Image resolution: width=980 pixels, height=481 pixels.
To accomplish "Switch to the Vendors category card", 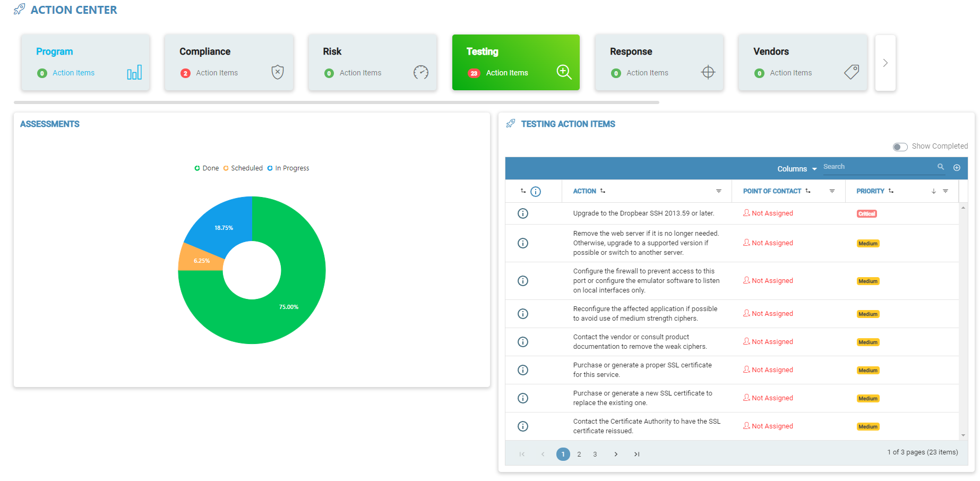I will tap(802, 62).
